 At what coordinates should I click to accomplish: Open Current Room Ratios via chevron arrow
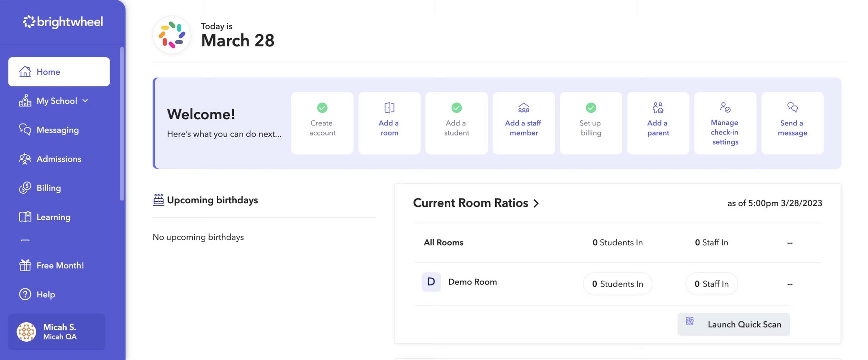(536, 203)
